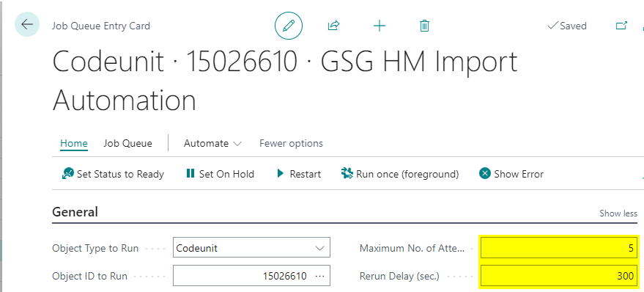The height and width of the screenshot is (292, 644).
Task: Click Run once (foreground) action
Action: (399, 174)
